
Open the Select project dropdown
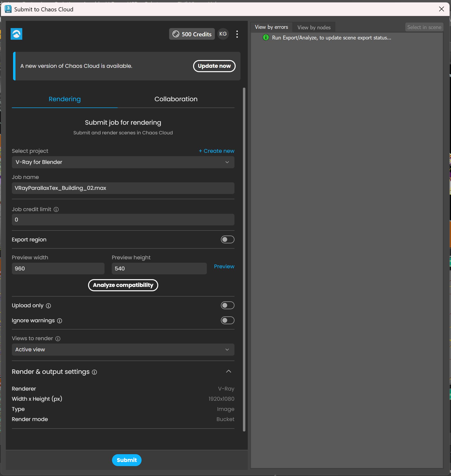click(x=123, y=162)
